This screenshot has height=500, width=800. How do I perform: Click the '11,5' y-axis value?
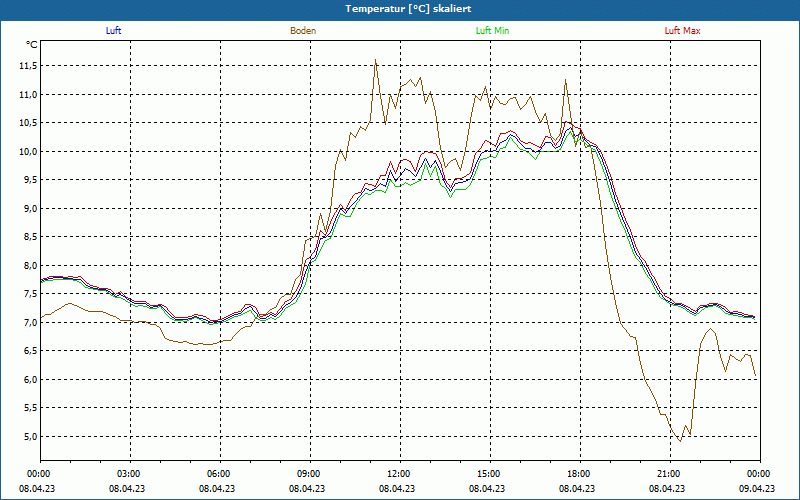coord(29,66)
